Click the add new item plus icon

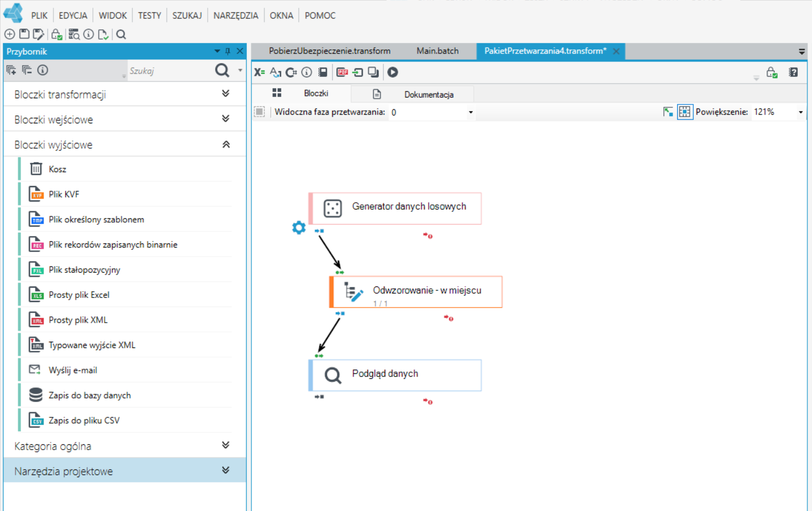pyautogui.click(x=10, y=34)
